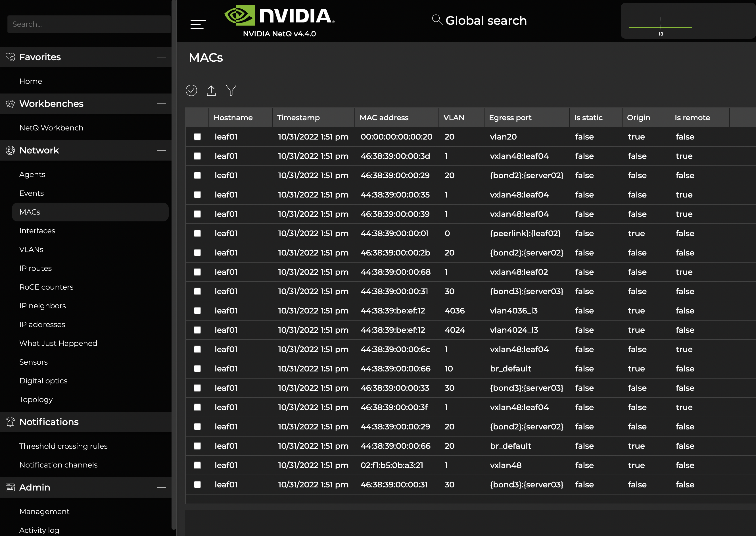
Task: Select all rows using the check-circle icon
Action: (x=191, y=90)
